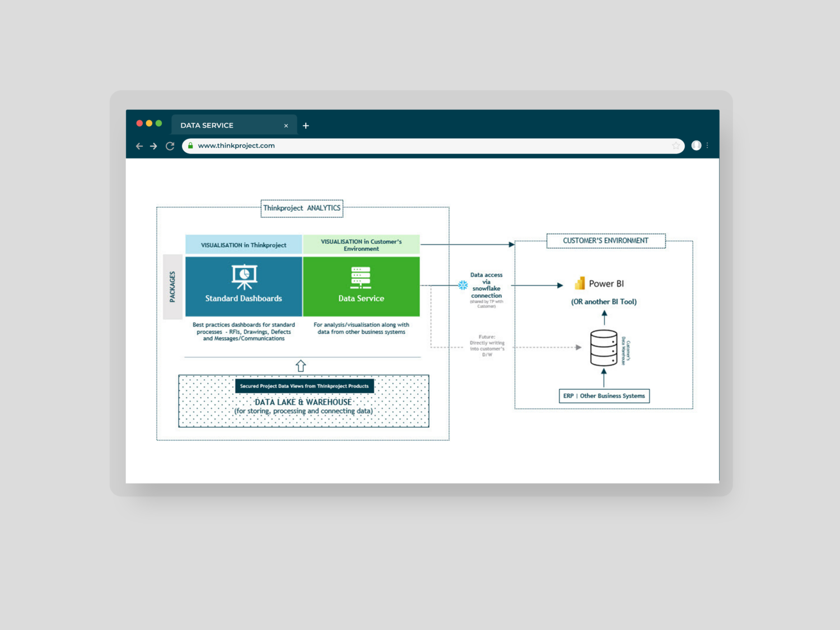840x630 pixels.
Task: Select the VISUALISATION in Thinkproject header
Action: (244, 245)
